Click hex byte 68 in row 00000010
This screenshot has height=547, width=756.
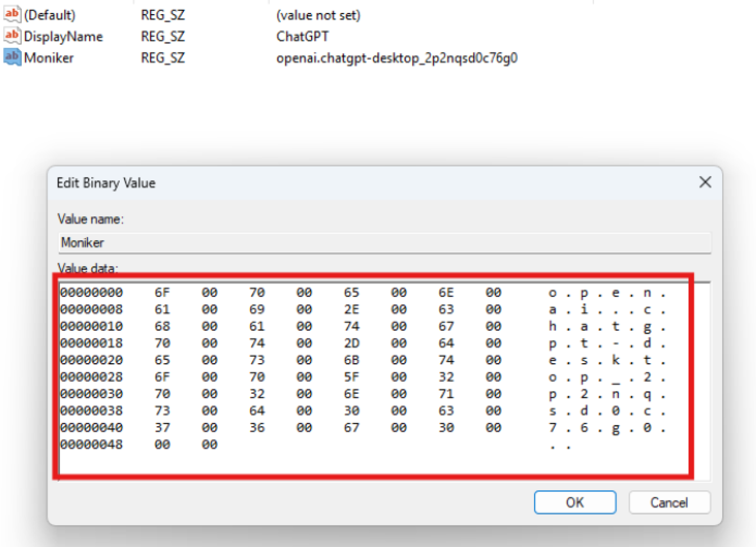point(162,326)
